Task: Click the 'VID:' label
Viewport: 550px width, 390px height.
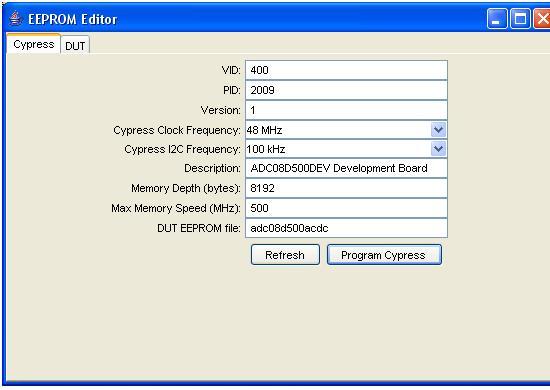Action: (231, 70)
